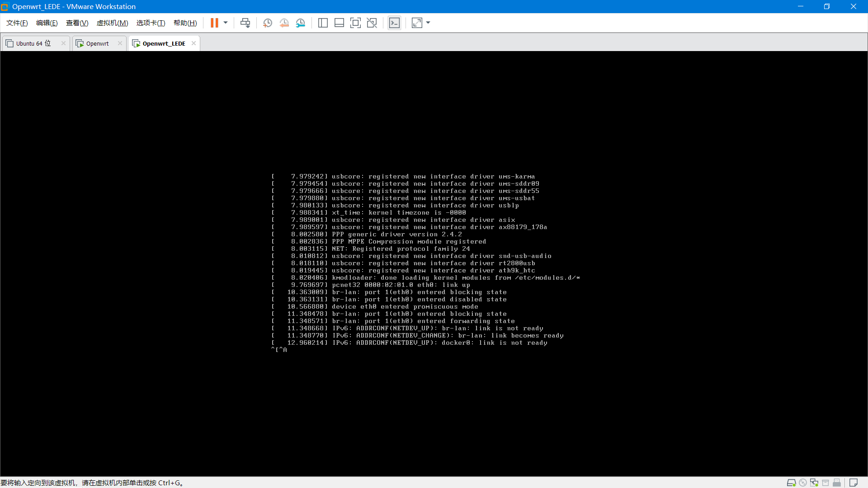
Task: Take a snapshot of this virtual machine
Action: 268,23
